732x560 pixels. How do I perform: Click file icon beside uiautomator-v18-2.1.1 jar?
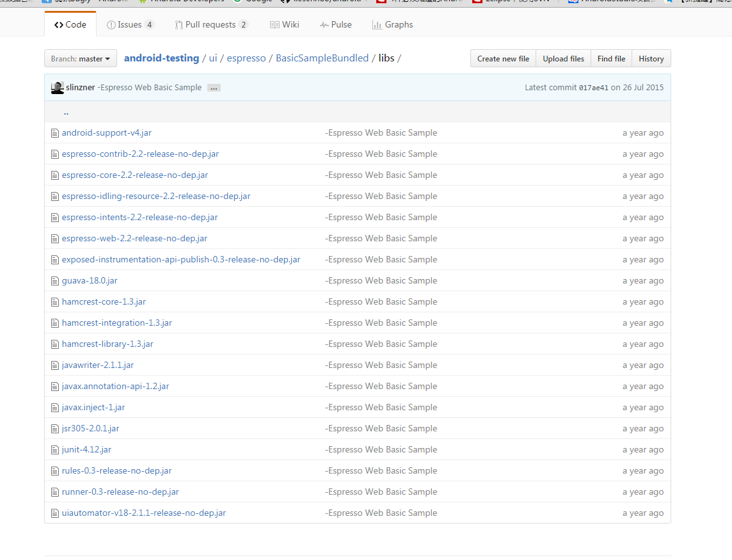[x=55, y=513]
